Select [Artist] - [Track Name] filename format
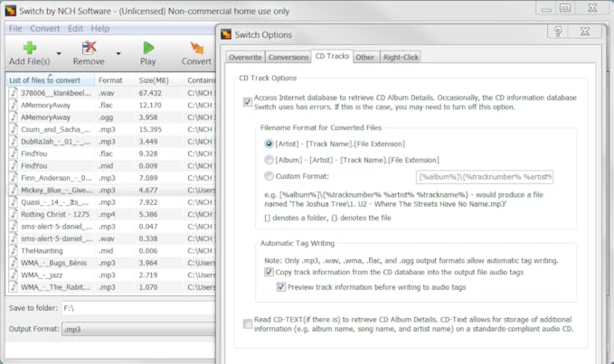The height and width of the screenshot is (364, 614). [x=269, y=144]
